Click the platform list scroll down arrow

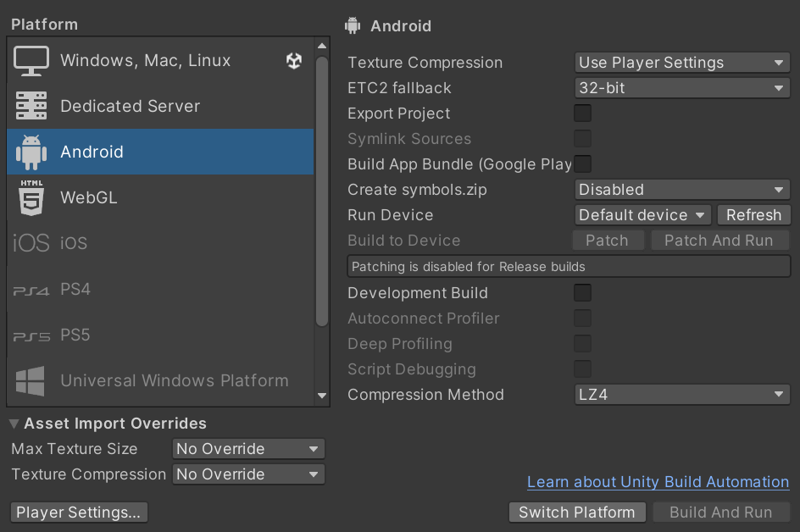coord(321,396)
